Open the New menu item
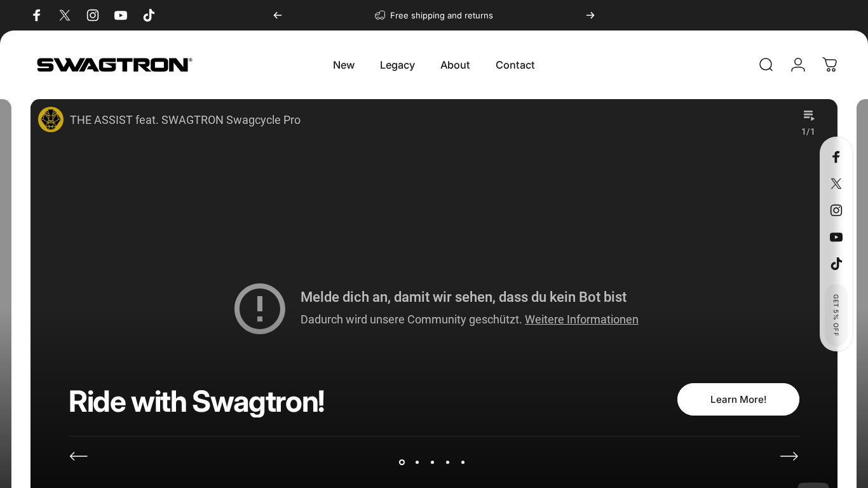Viewport: 868px width, 488px height. [x=344, y=65]
